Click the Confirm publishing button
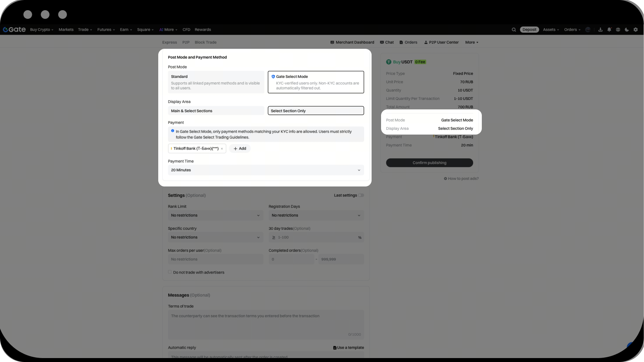 coord(429,163)
